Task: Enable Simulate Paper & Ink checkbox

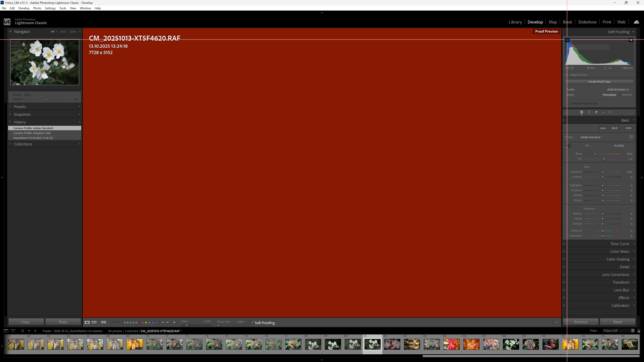Action: (567, 103)
